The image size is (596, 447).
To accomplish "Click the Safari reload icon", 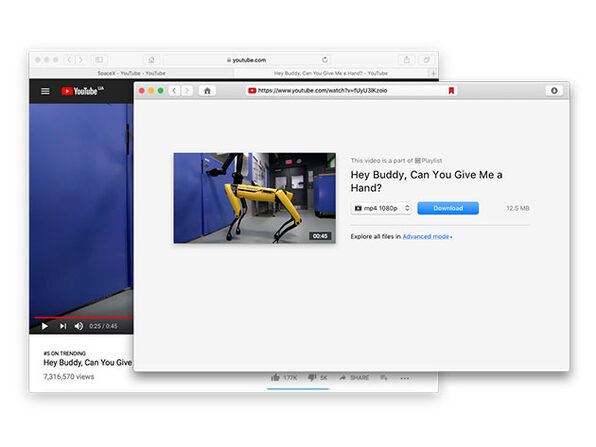I will point(325,60).
